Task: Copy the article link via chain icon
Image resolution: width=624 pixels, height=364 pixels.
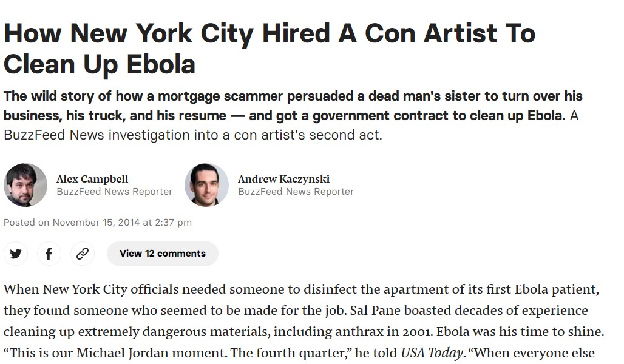Action: point(83,254)
